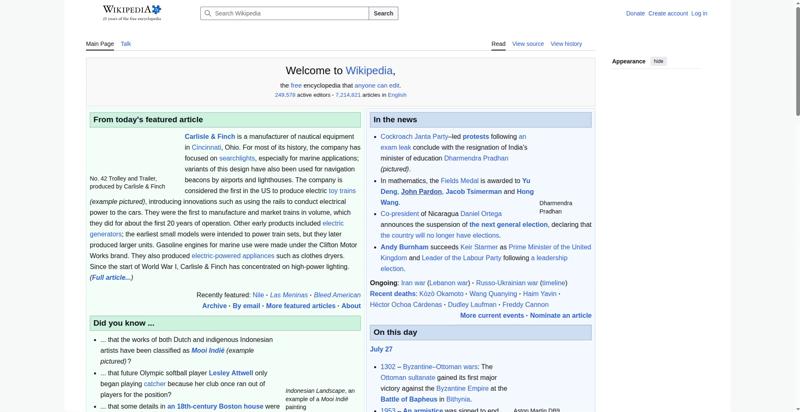Screen dimensions: 800x412
Task: Open the searchlights link
Action: [x=237, y=159]
